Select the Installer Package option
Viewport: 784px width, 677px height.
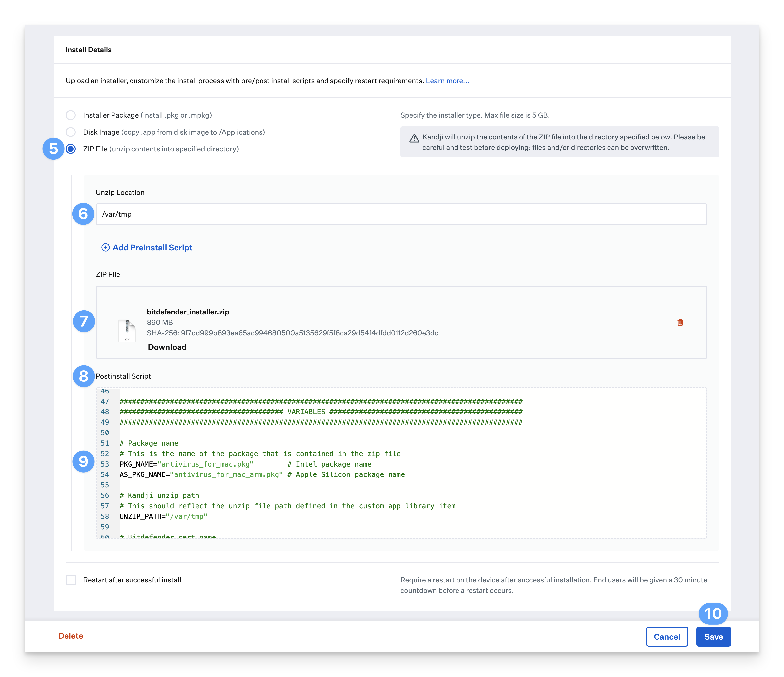click(x=71, y=115)
